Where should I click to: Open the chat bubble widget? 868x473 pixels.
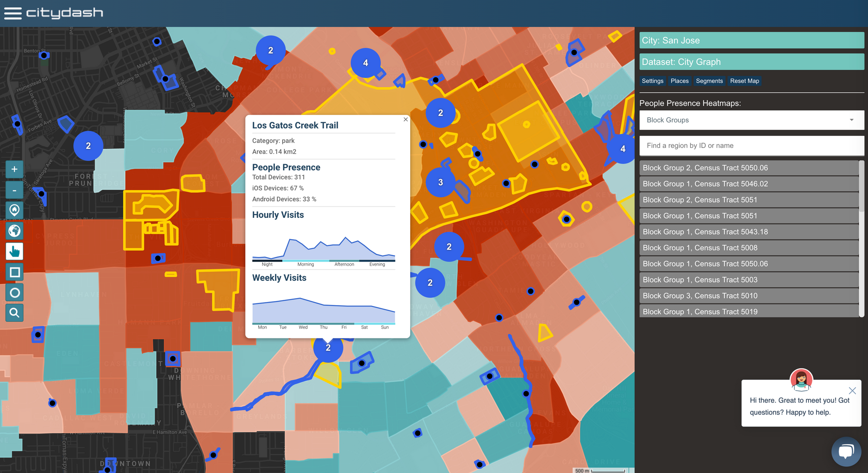(846, 451)
